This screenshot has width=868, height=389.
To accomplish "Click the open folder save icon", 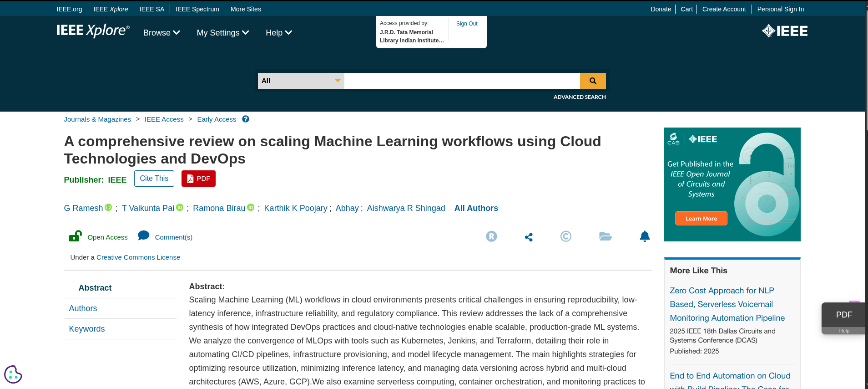I will click(606, 236).
